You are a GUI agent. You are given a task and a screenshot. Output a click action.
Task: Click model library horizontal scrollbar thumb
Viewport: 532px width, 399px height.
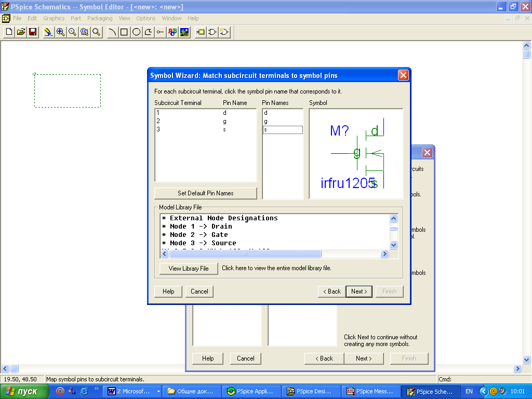pyautogui.click(x=245, y=254)
